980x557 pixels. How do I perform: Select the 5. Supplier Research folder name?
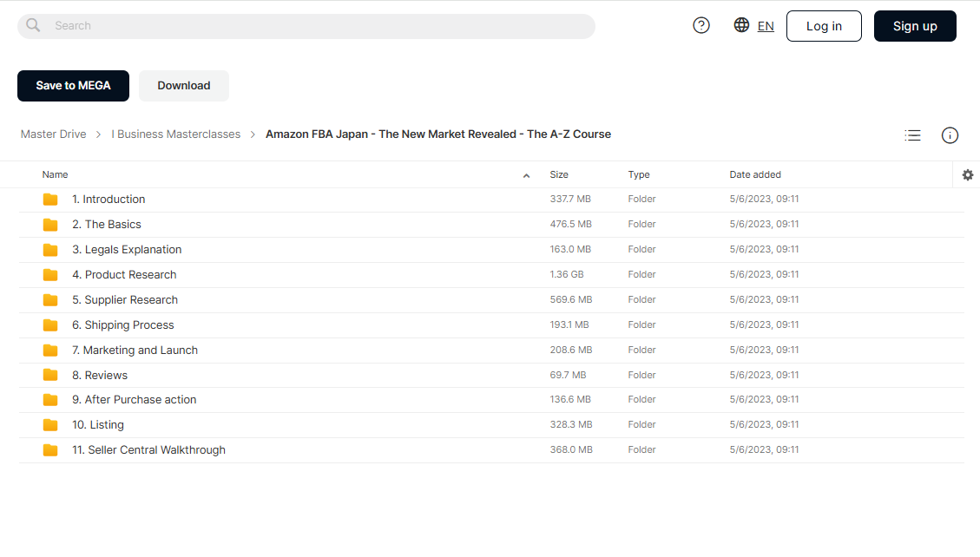124,299
